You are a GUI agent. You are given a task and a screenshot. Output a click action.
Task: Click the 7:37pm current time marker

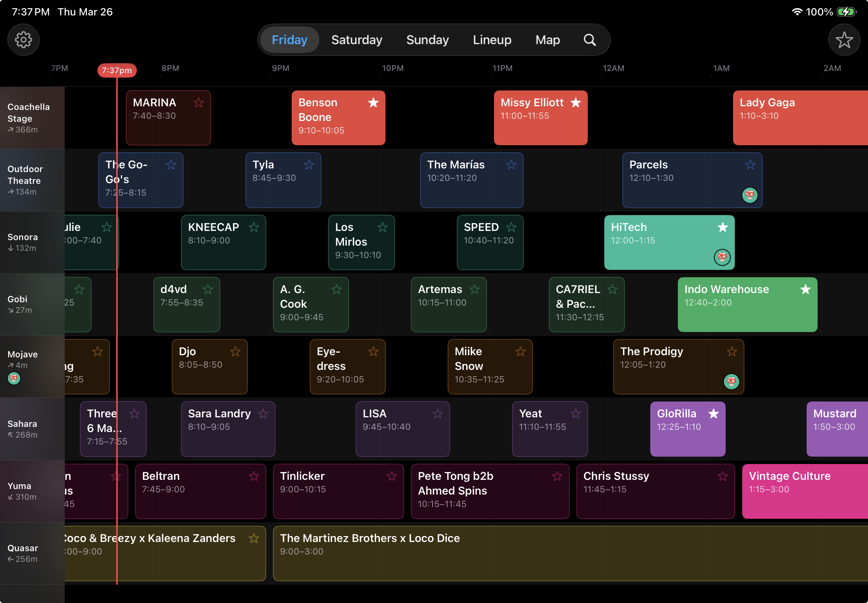(117, 70)
